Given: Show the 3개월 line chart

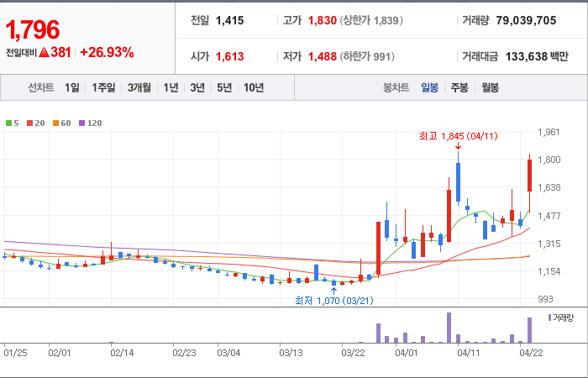Looking at the screenshot, I should 139,87.
